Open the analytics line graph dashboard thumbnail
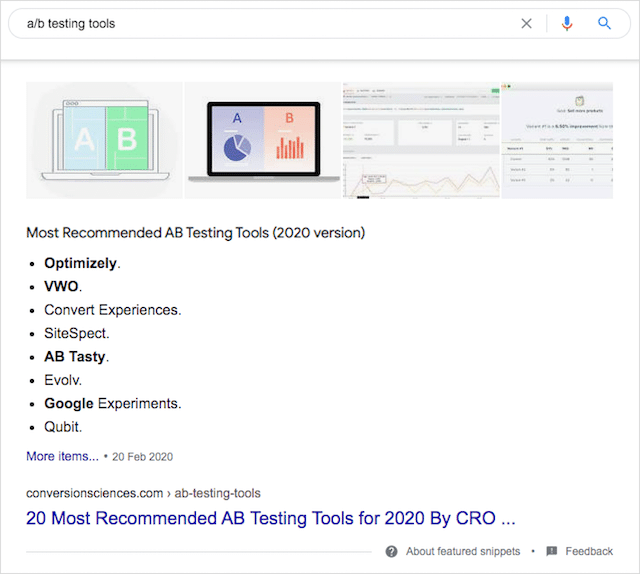The height and width of the screenshot is (574, 640). click(x=420, y=140)
